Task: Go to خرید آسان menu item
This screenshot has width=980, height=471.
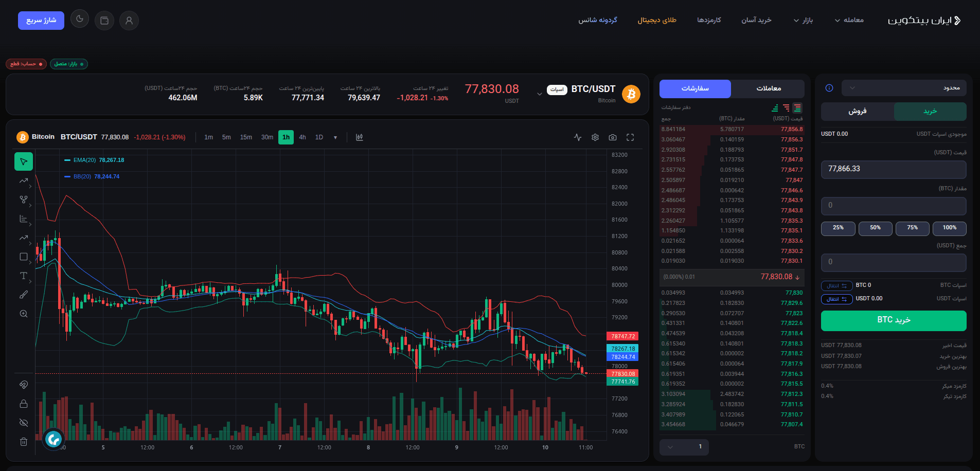Action: click(x=756, y=20)
